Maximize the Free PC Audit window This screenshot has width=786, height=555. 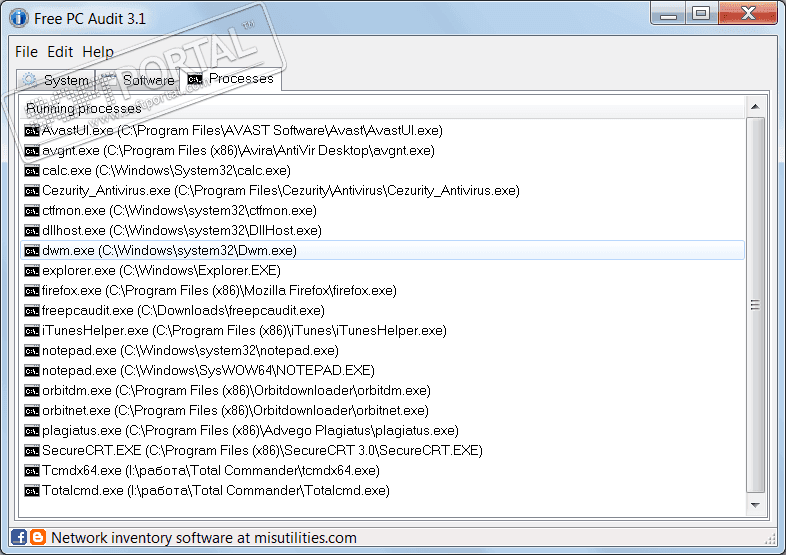(x=701, y=14)
